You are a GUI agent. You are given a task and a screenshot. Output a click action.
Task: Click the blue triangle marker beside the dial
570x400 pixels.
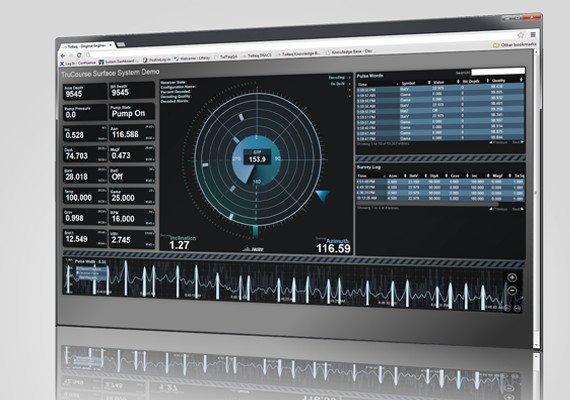[x=323, y=196]
